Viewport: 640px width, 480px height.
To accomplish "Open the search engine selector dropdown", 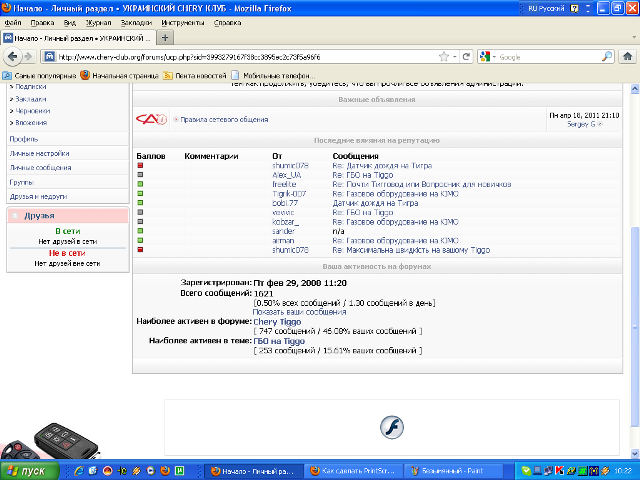I will [487, 57].
